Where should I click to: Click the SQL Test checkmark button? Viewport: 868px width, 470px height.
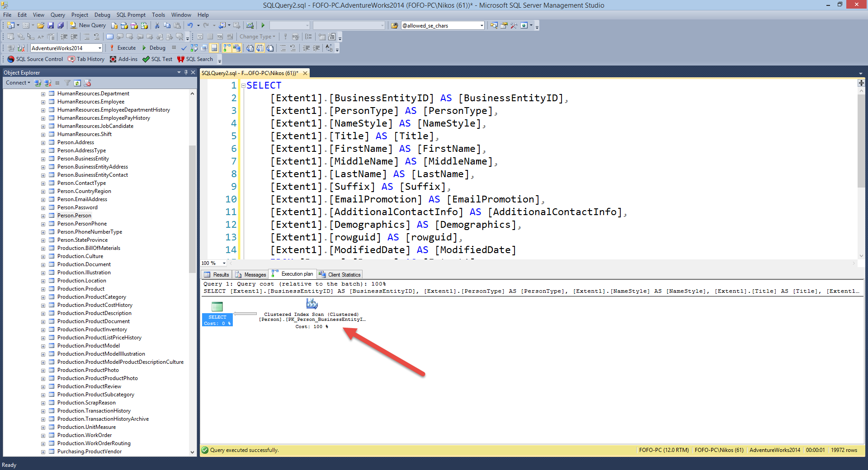157,59
